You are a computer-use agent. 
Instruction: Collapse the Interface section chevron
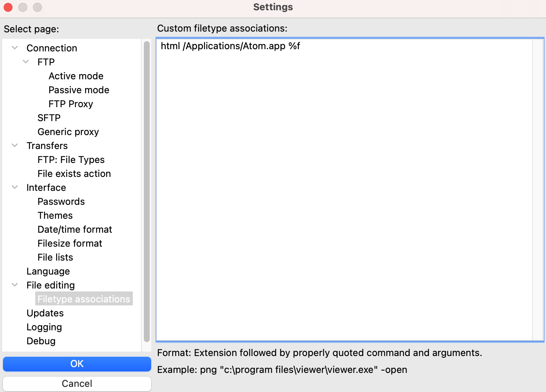(15, 187)
